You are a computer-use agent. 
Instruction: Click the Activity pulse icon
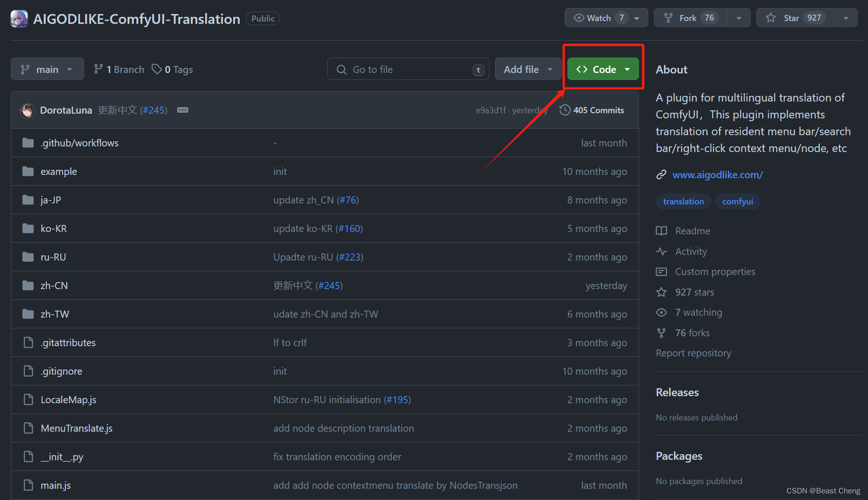[x=661, y=252]
